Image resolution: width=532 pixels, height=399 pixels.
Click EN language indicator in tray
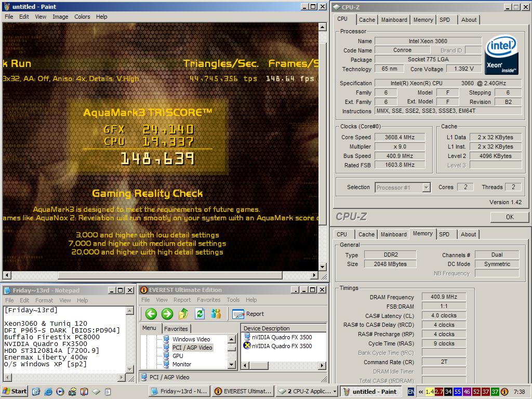[x=410, y=392]
